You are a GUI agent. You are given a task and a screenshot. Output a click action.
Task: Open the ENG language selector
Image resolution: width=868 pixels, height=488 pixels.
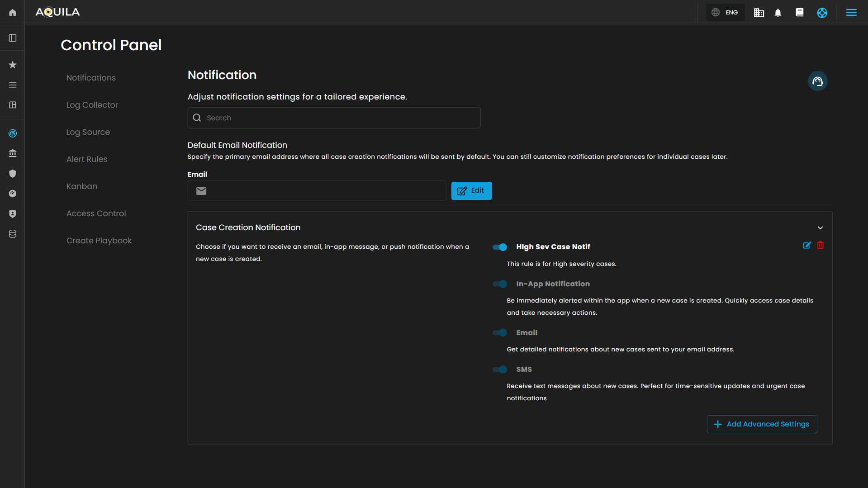point(725,13)
